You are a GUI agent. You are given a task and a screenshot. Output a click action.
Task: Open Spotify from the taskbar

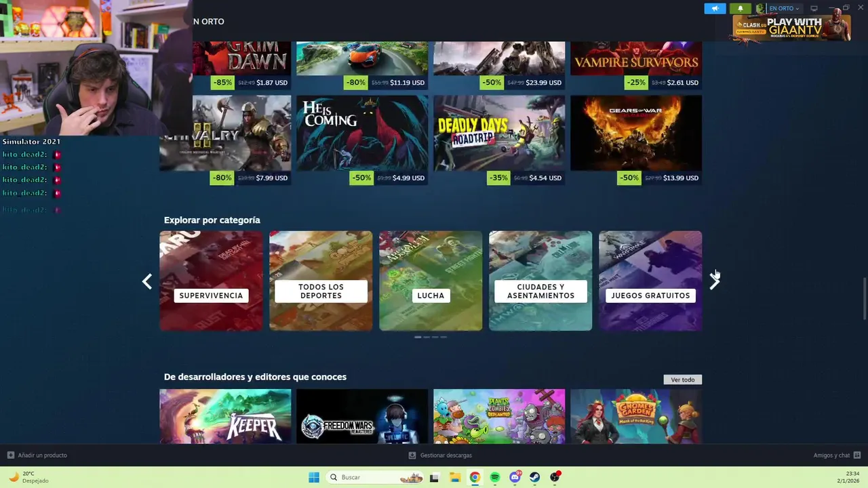coord(495,477)
